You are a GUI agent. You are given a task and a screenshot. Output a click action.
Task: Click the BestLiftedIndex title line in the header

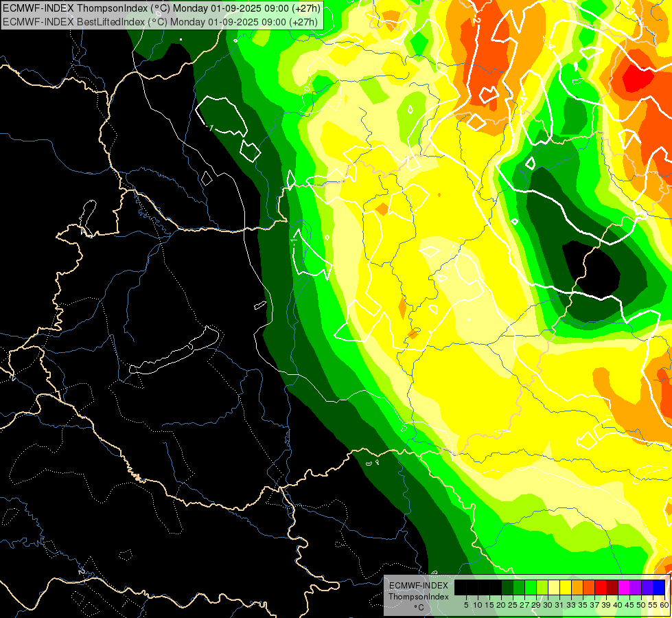[161, 21]
